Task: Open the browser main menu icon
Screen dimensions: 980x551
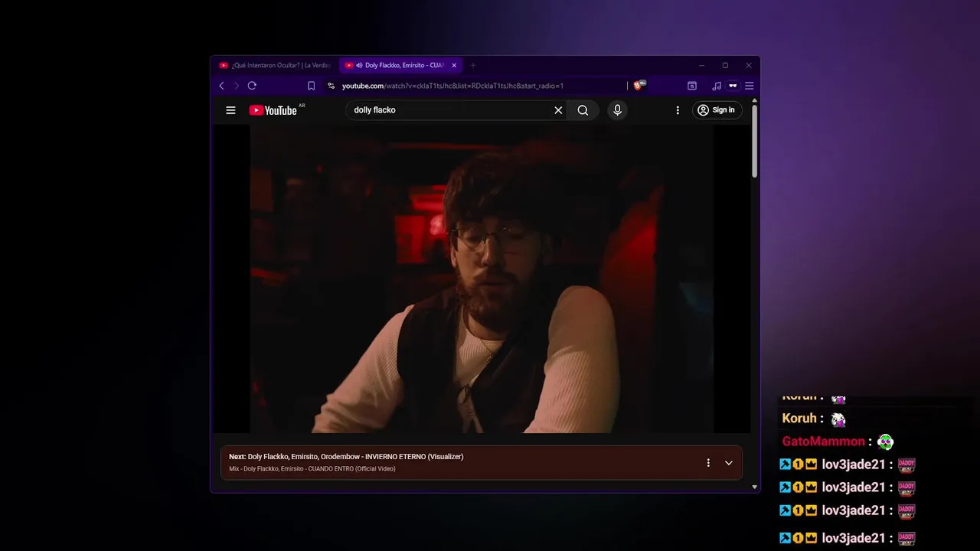Action: coord(749,86)
